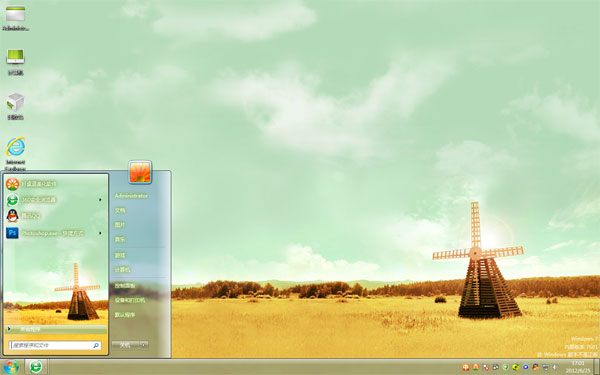Expand the jump list arrow beside 360 browser
This screenshot has height=375, width=600.
click(100, 200)
